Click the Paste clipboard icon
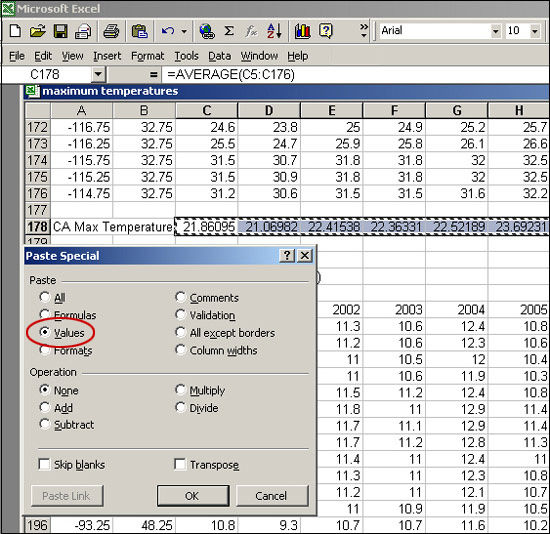 click(x=139, y=31)
